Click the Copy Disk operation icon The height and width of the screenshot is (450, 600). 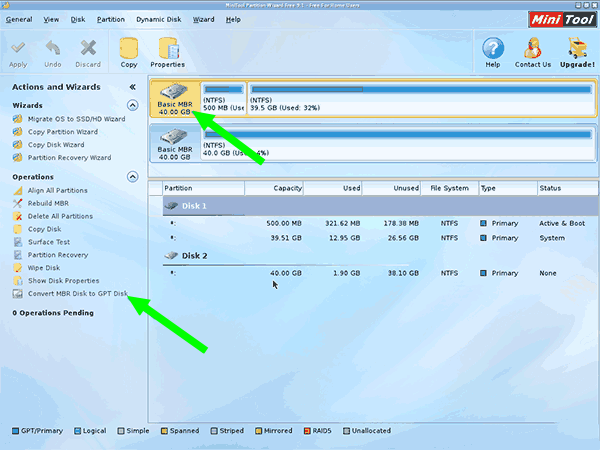click(18, 229)
